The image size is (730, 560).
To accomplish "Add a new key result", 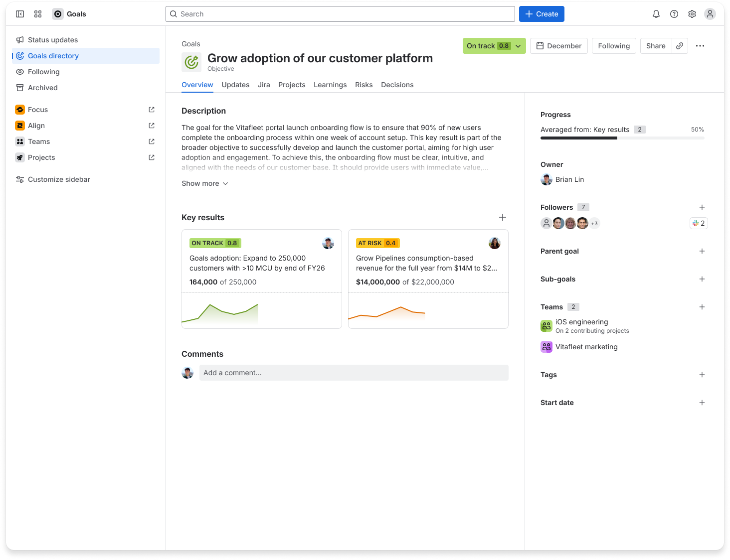I will [503, 217].
